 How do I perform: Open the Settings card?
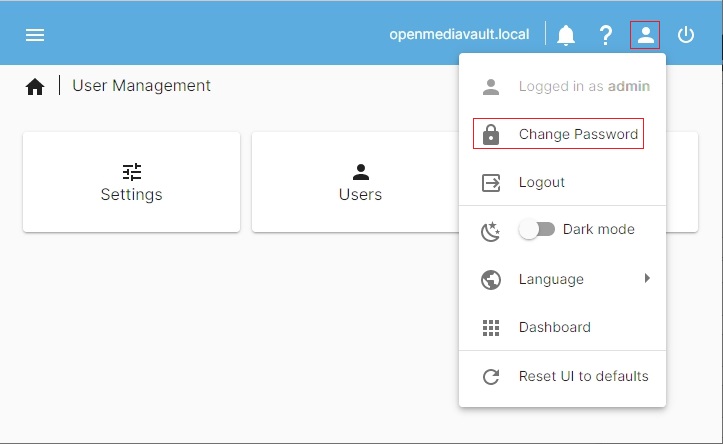click(131, 182)
